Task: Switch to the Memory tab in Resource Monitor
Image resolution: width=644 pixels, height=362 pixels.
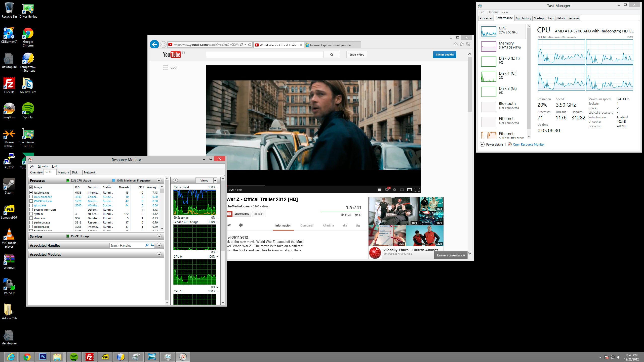Action: point(63,172)
